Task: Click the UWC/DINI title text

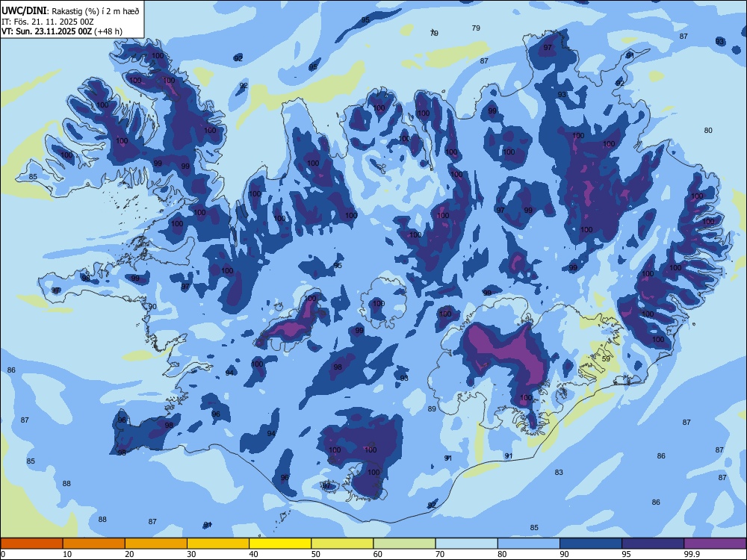Action: (x=24, y=10)
